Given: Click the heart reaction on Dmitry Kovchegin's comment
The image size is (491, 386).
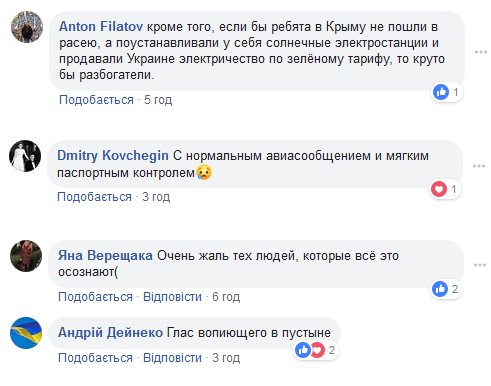Looking at the screenshot, I should tap(439, 189).
